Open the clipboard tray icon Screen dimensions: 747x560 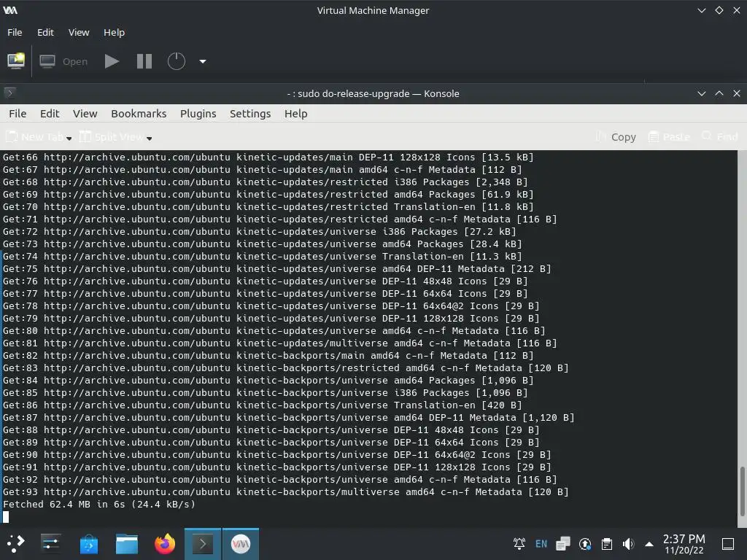(607, 543)
